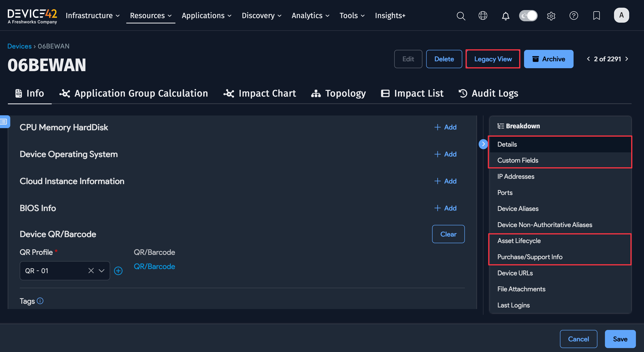The height and width of the screenshot is (352, 644).
Task: Click the globe language icon
Action: (x=483, y=16)
